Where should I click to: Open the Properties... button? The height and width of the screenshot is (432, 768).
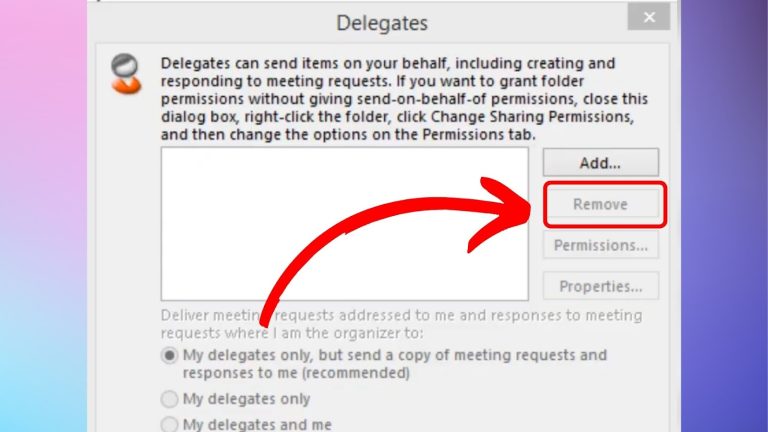(600, 286)
